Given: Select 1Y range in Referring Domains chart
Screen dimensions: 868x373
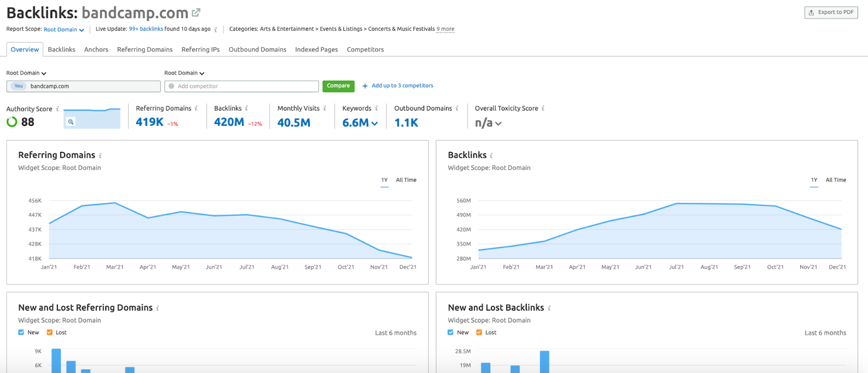Looking at the screenshot, I should (x=385, y=180).
